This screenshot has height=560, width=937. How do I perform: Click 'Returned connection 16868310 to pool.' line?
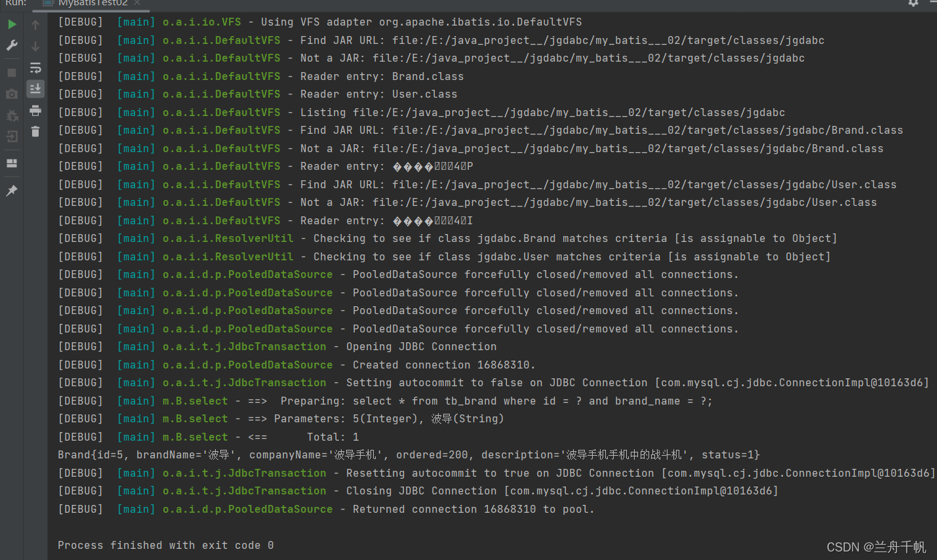[327, 510]
